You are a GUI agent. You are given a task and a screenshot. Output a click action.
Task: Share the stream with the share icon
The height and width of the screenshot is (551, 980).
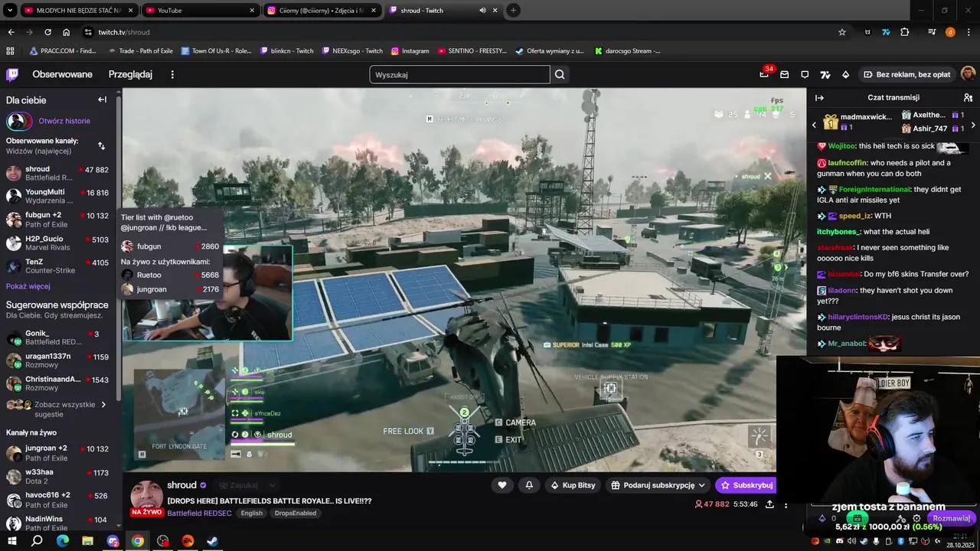click(x=769, y=504)
